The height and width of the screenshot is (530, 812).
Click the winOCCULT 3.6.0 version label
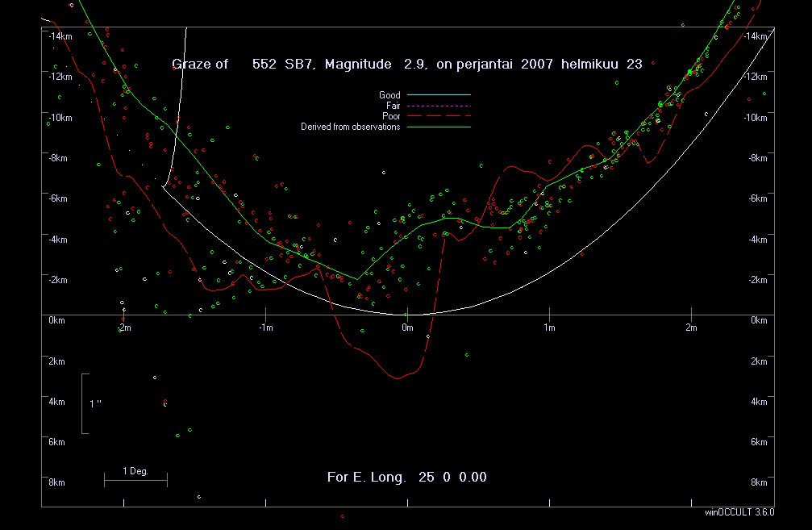point(739,512)
